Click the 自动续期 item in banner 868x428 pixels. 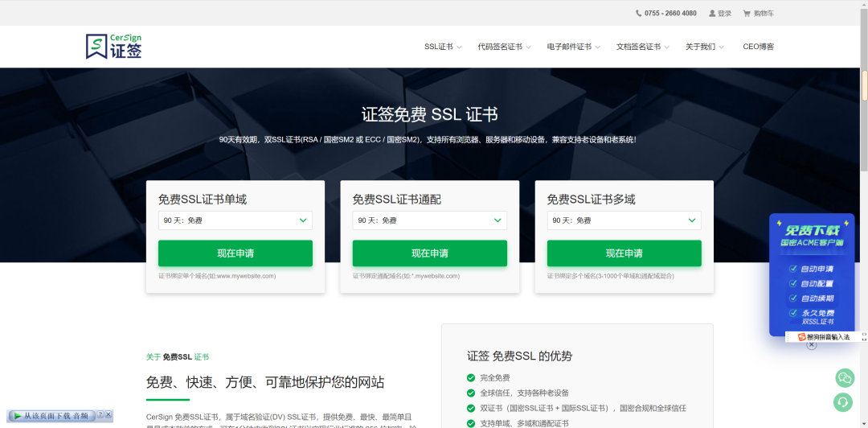[x=817, y=298]
